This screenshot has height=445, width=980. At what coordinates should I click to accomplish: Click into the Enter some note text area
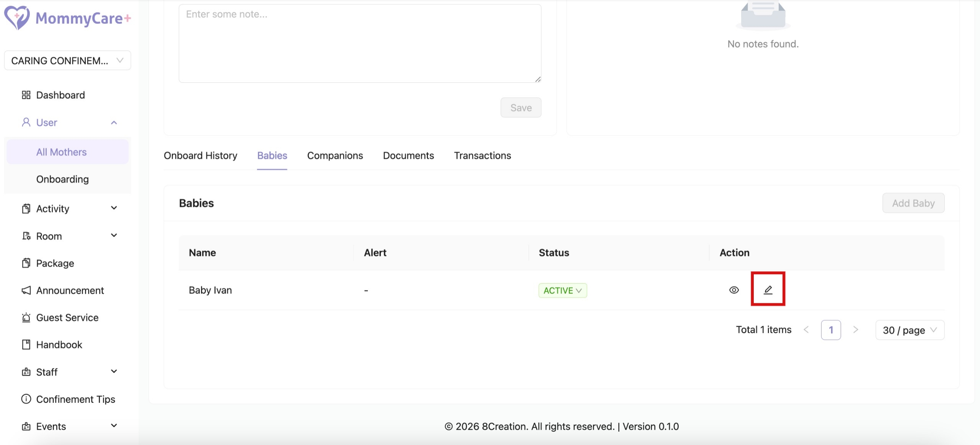click(359, 44)
